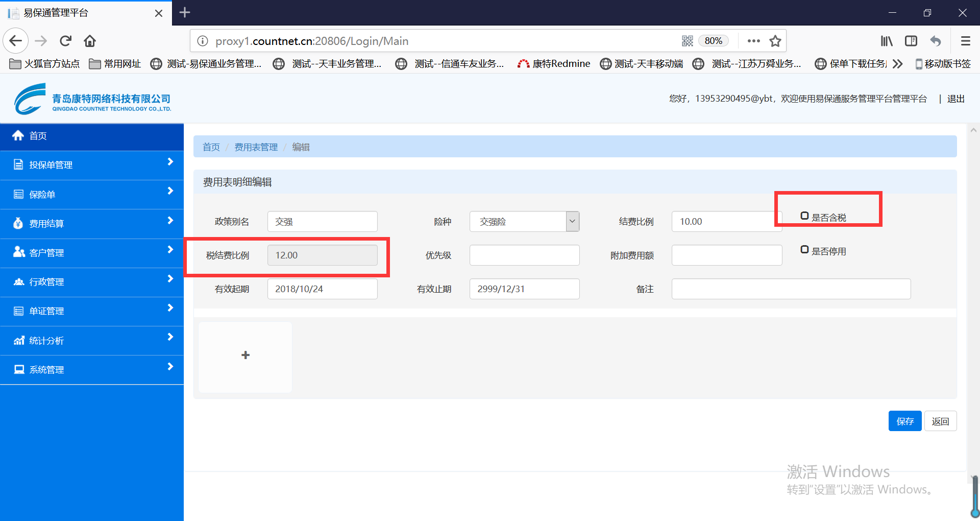The height and width of the screenshot is (521, 980).
Task: Open the Firefox library icon
Action: pyautogui.click(x=887, y=41)
